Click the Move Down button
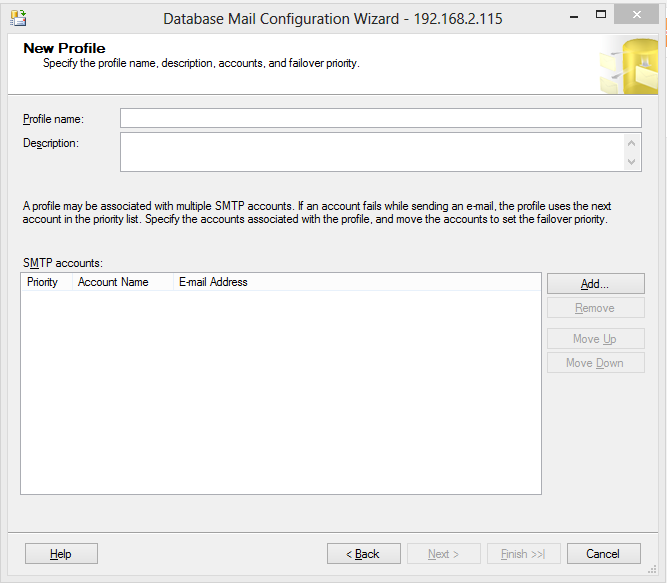The width and height of the screenshot is (667, 583). click(596, 362)
